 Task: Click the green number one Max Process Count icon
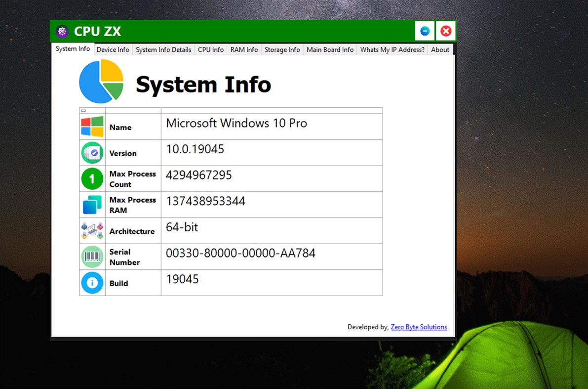[92, 179]
